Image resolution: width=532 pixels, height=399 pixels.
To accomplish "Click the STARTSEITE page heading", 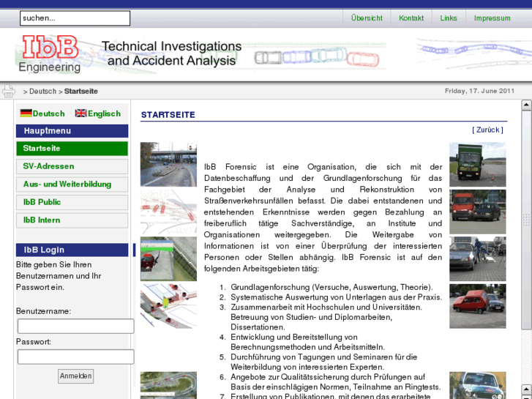I will 168,115.
